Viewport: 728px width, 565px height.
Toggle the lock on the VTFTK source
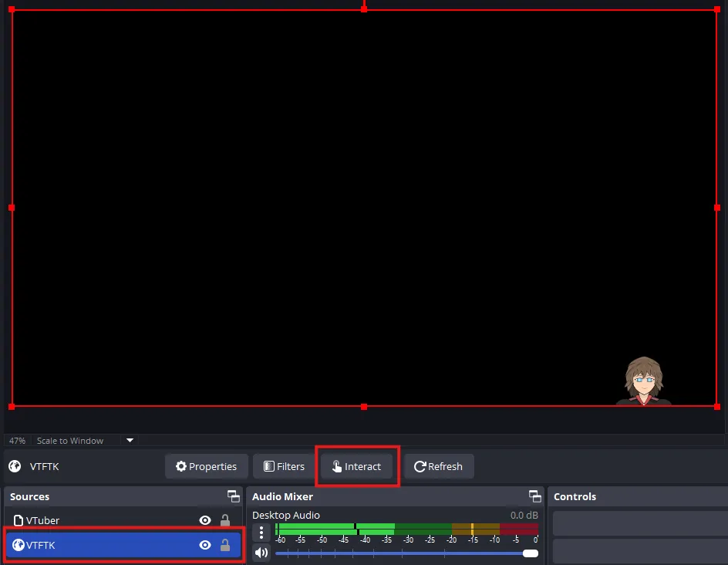(225, 545)
